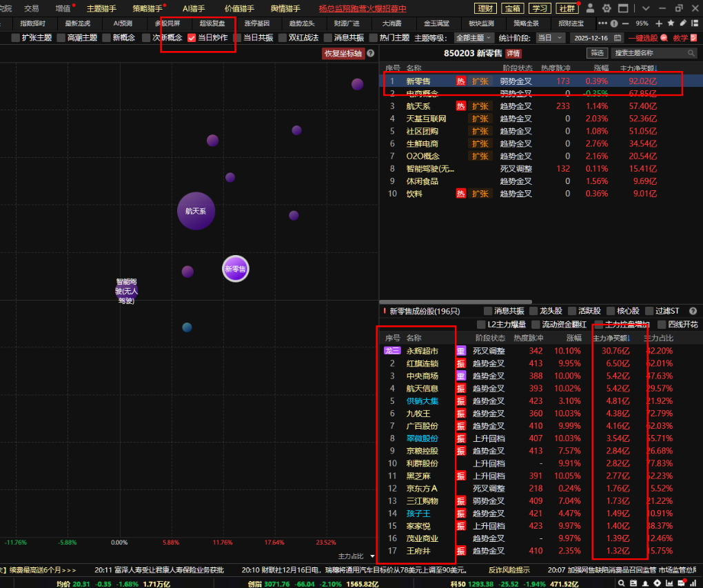Click the 详情 button beside 新零售

(513, 53)
